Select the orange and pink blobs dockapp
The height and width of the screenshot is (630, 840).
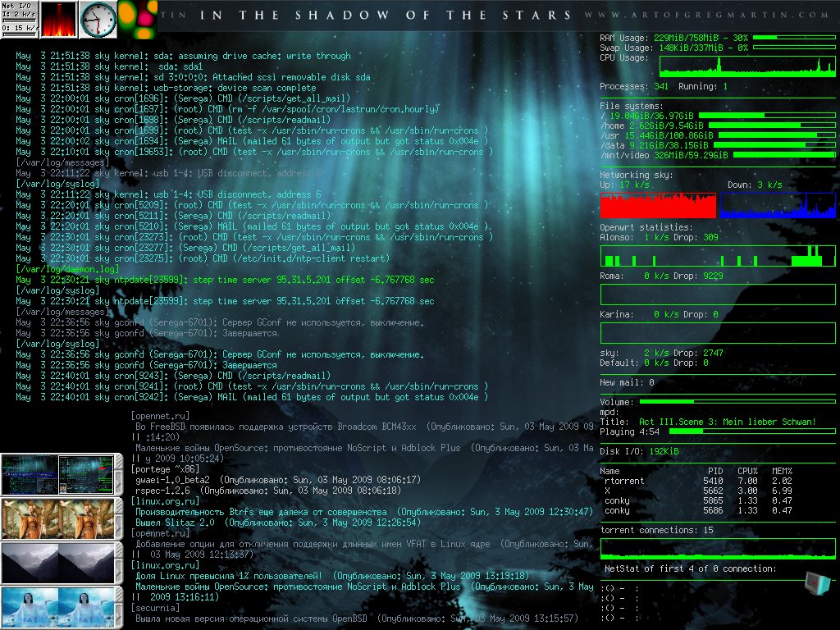tap(137, 20)
